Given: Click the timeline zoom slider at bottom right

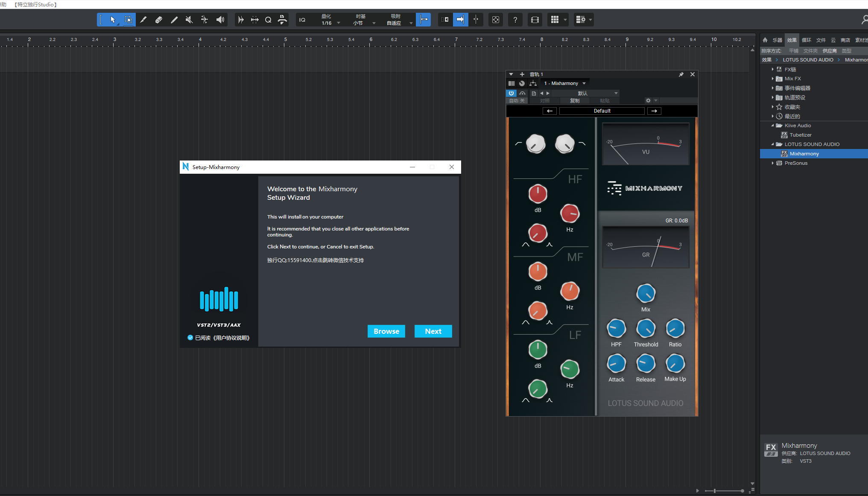Looking at the screenshot, I should pyautogui.click(x=724, y=491).
